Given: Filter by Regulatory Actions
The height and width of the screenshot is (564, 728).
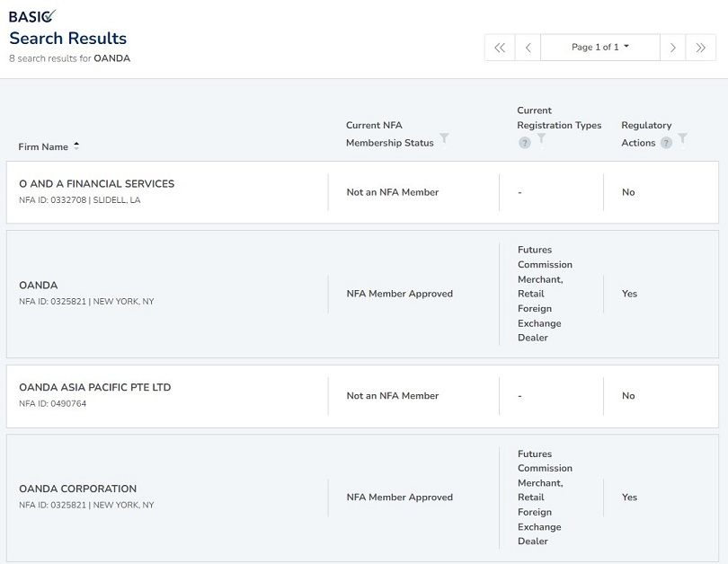Looking at the screenshot, I should (x=682, y=137).
